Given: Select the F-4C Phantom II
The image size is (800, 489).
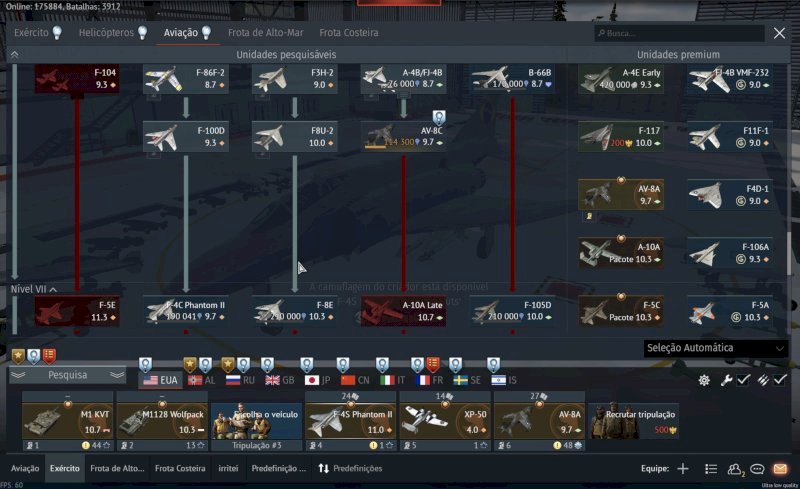Looking at the screenshot, I should click(x=186, y=311).
